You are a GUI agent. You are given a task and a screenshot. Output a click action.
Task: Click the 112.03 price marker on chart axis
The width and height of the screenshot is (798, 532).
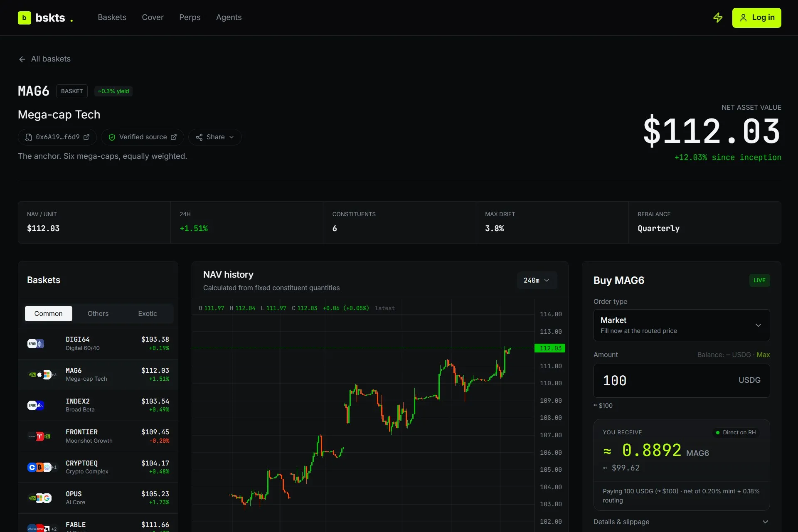coord(550,348)
